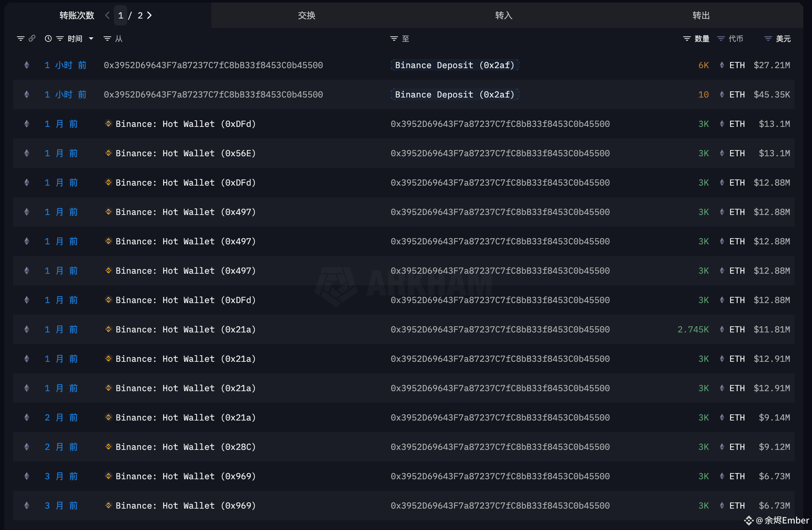812x530 pixels.
Task: Click ETH token icon in $45.35K row
Action: pyautogui.click(x=722, y=94)
